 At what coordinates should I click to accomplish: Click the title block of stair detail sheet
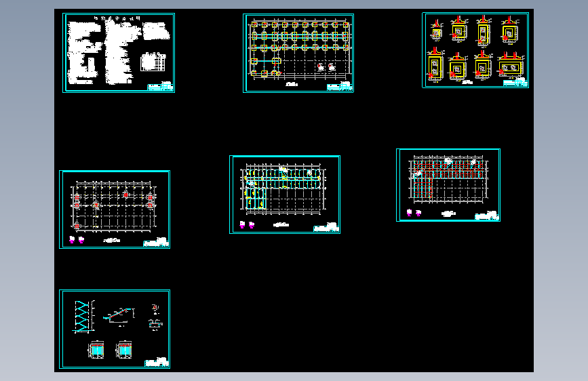click(157, 363)
